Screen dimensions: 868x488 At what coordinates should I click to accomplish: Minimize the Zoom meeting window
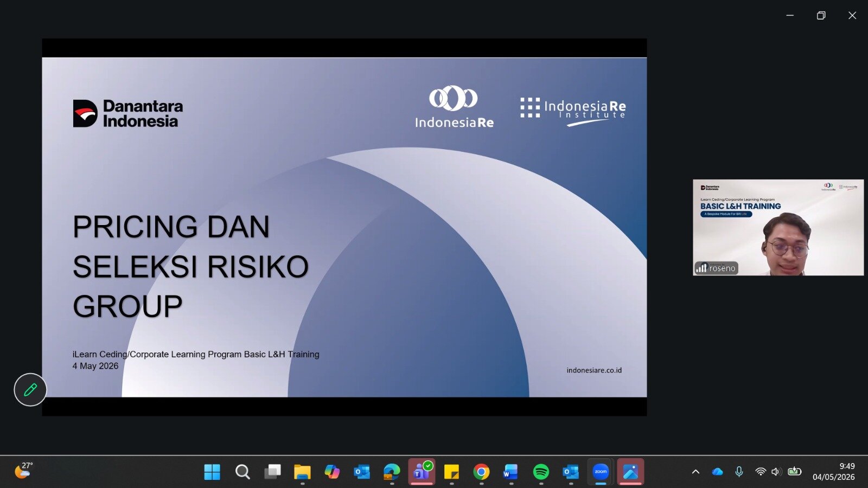[x=790, y=15]
